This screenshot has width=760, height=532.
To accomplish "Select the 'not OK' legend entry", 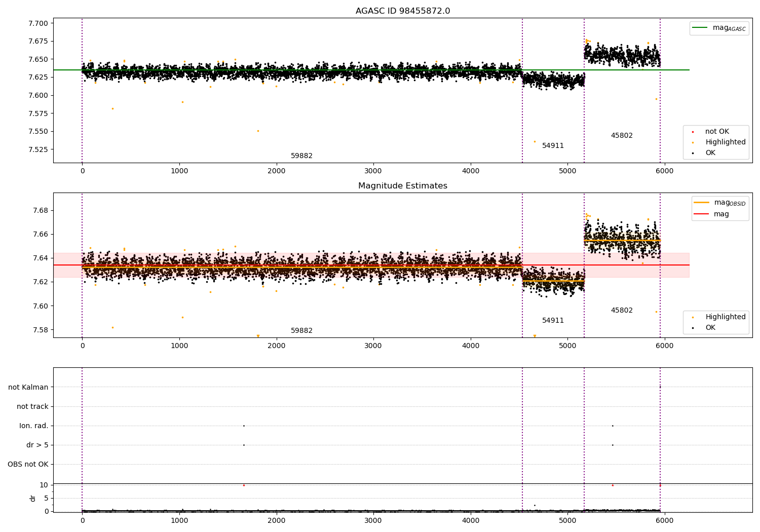I will click(x=717, y=132).
